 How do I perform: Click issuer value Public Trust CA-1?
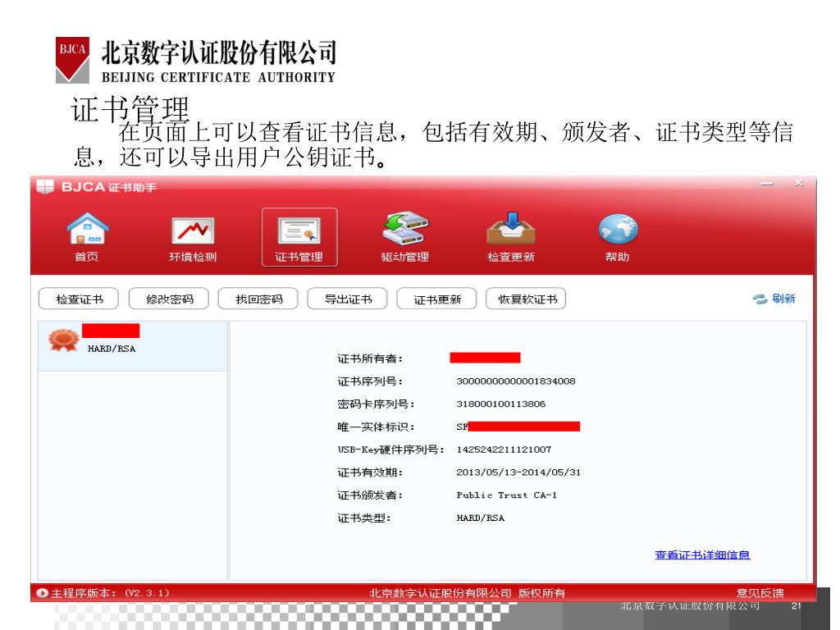click(x=506, y=495)
